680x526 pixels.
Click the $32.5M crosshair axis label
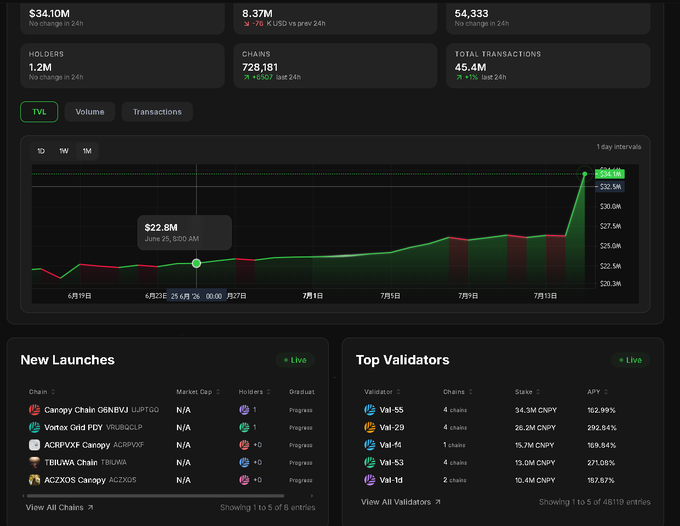click(610, 187)
